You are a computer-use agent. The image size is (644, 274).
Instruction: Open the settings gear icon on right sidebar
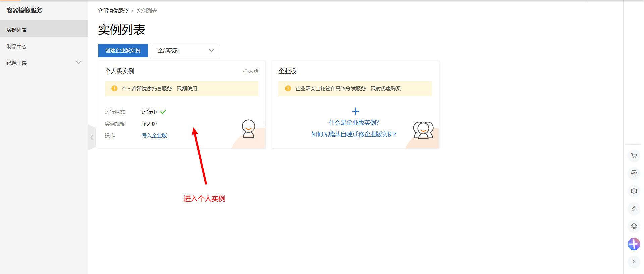click(634, 191)
